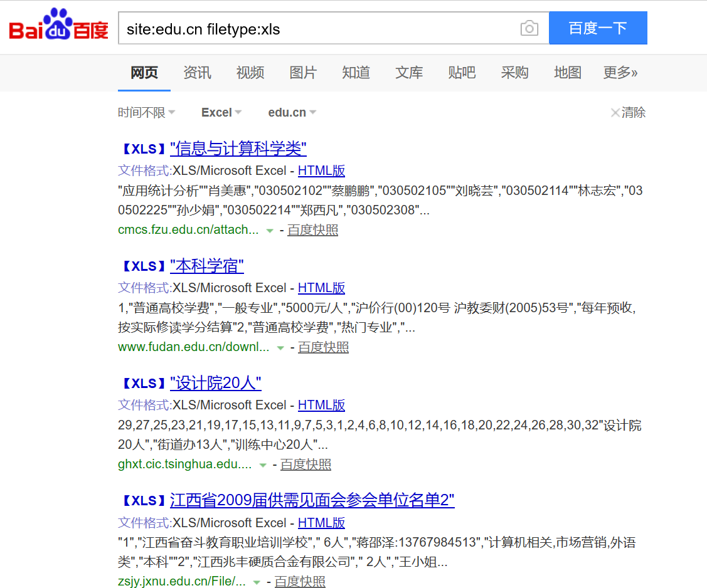Screen dimensions: 707x588
Task: Expand arrow beside zsjy.jxnu.edu.cn URL
Action: 257,582
